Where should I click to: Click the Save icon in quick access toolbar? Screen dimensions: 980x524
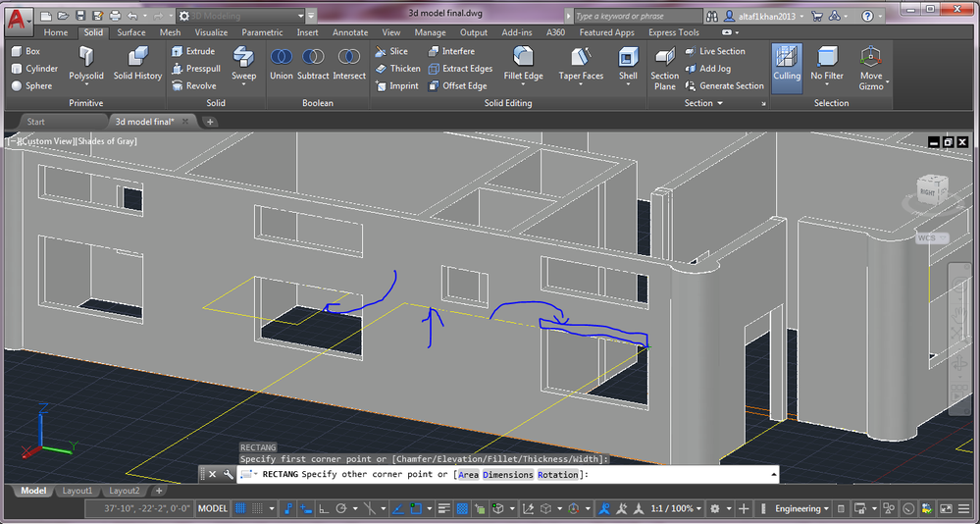(80, 16)
